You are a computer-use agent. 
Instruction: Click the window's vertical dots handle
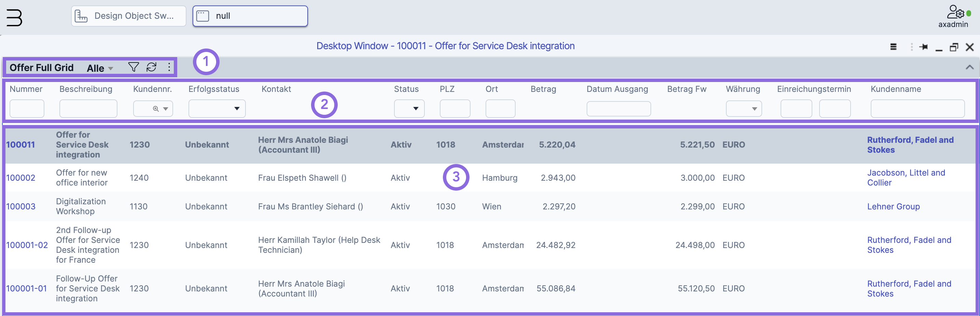click(x=911, y=47)
